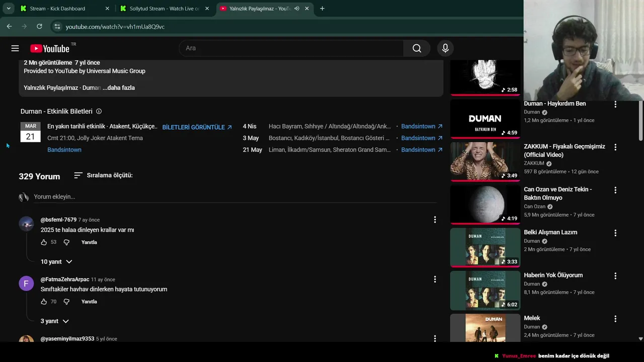644x362 pixels.
Task: Open more options for Melek video
Action: [x=615, y=319]
